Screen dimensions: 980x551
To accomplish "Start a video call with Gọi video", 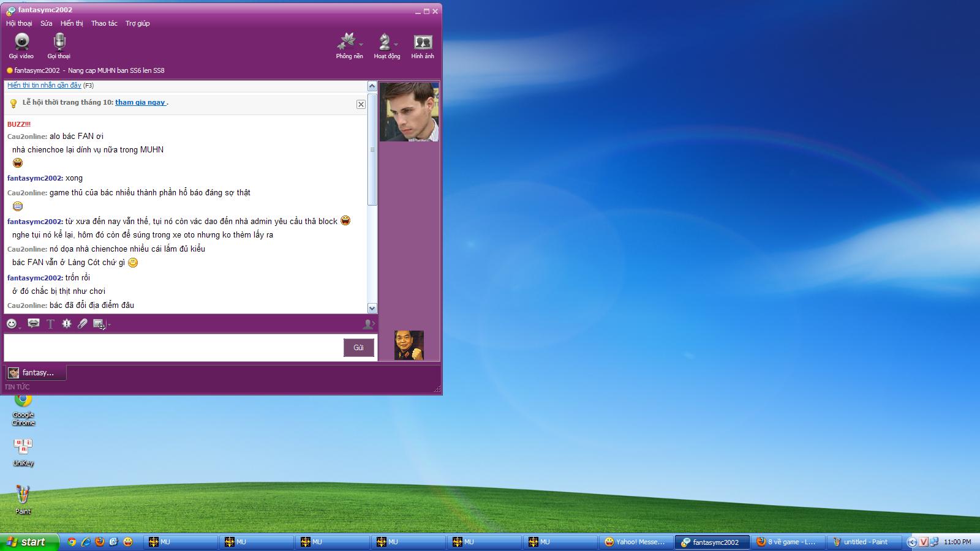I will (21, 46).
